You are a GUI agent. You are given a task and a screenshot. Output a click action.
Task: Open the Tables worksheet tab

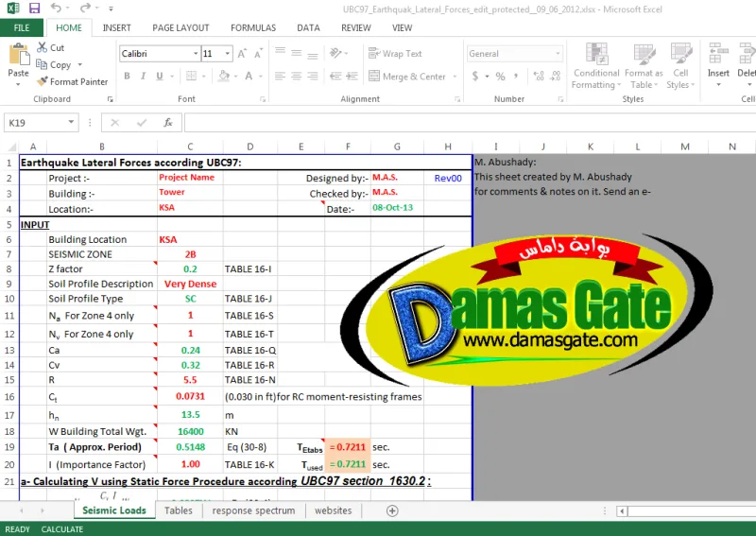178,510
